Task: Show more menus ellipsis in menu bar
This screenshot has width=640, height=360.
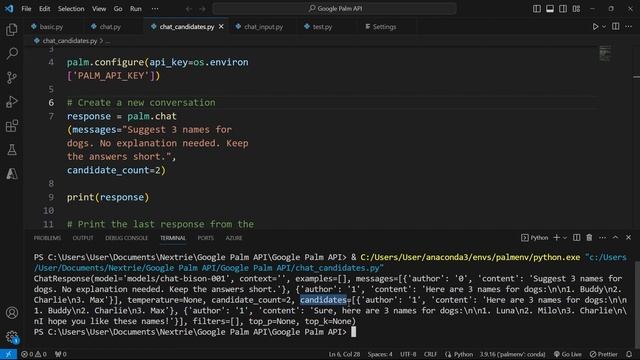Action: (x=155, y=9)
